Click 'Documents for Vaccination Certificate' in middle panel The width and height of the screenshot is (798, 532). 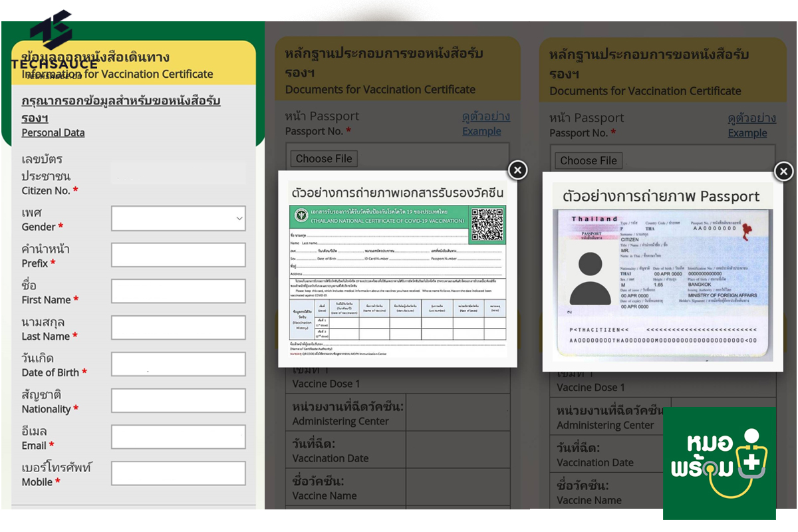(380, 89)
